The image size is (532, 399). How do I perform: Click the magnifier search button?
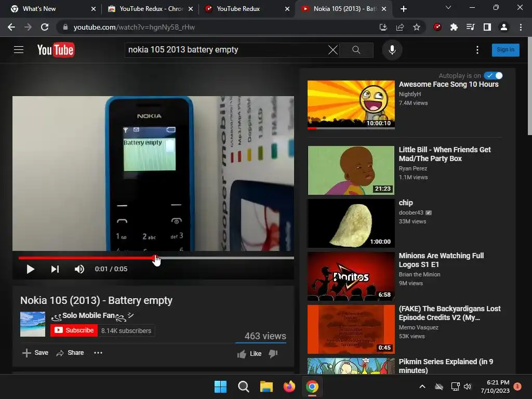click(x=356, y=50)
